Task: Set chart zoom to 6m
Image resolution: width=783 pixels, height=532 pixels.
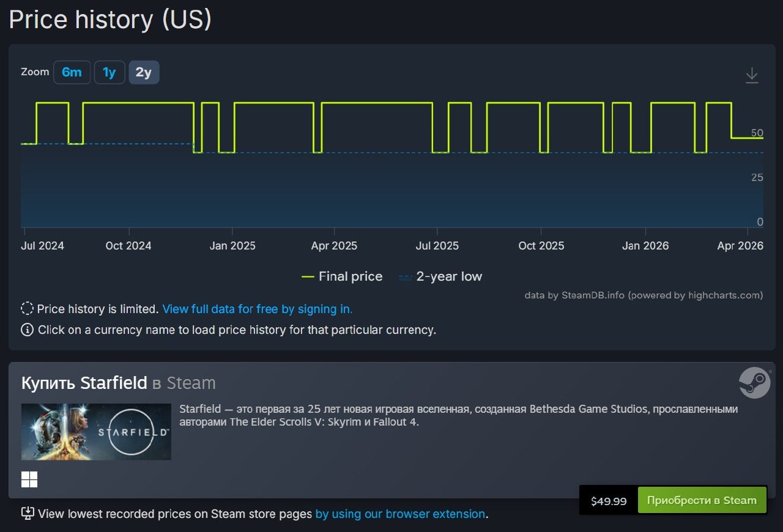Action: pos(72,73)
